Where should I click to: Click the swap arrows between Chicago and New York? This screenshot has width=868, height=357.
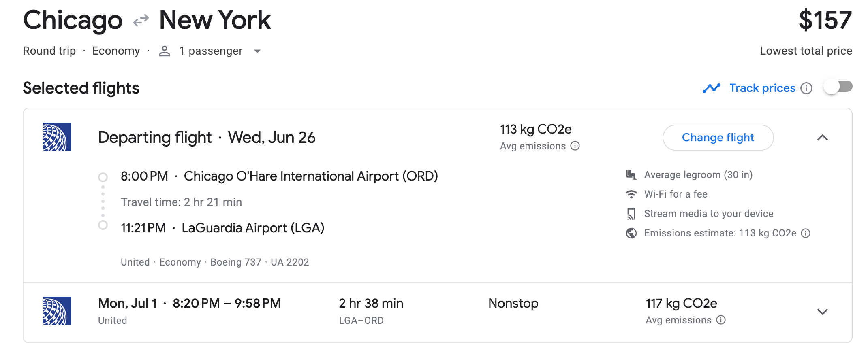point(141,20)
